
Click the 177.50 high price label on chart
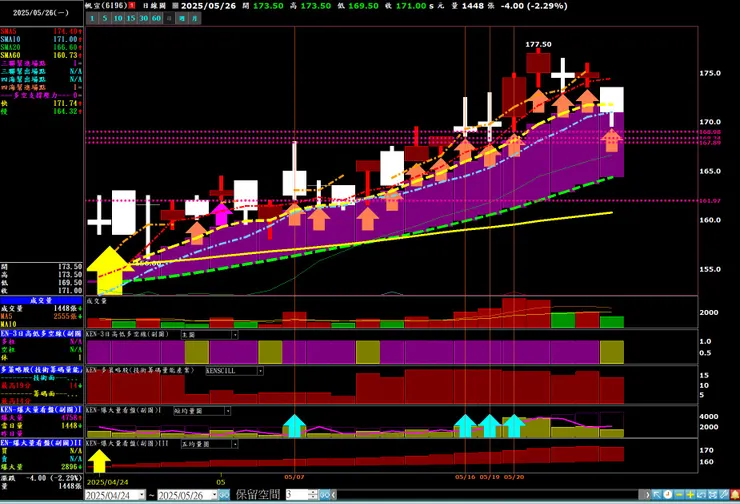point(538,44)
